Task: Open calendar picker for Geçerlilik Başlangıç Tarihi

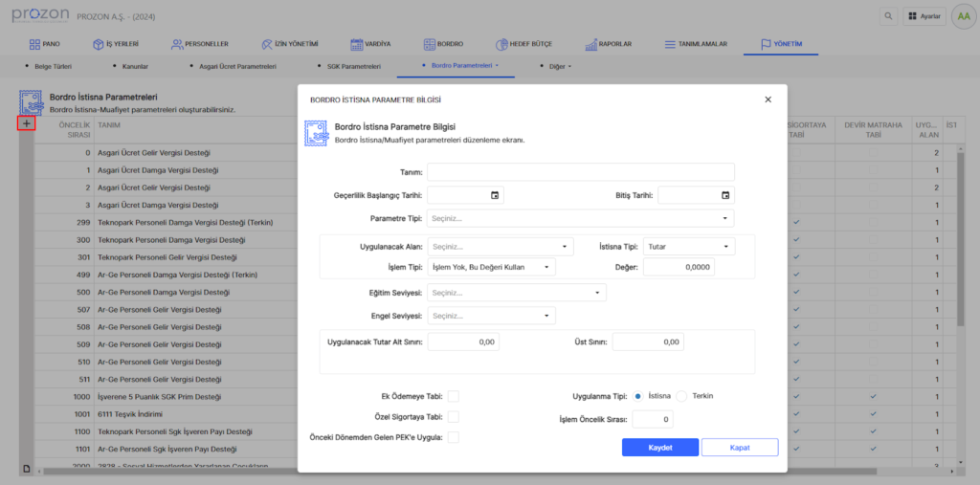Action: pos(495,195)
